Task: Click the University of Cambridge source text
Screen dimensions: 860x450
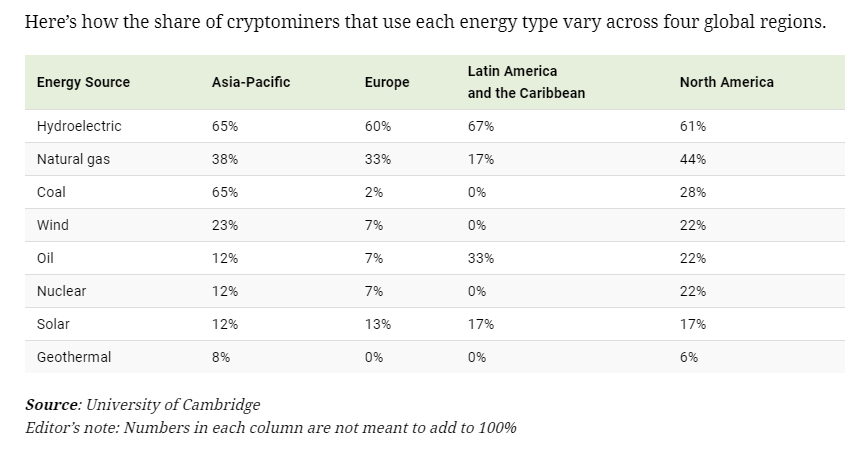Action: click(x=173, y=405)
